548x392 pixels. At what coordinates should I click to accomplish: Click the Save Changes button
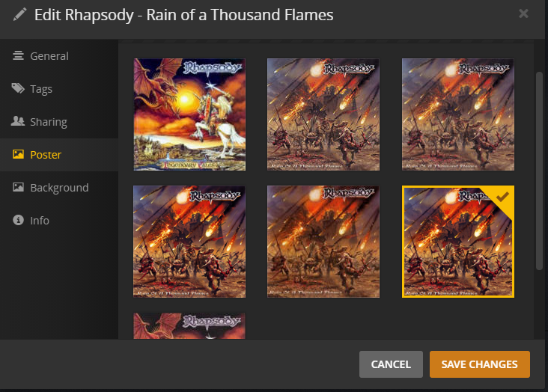479,364
